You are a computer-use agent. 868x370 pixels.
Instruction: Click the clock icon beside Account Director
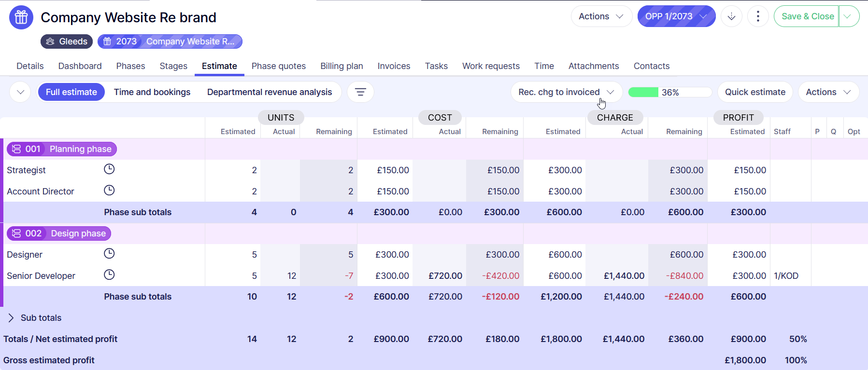110,191
